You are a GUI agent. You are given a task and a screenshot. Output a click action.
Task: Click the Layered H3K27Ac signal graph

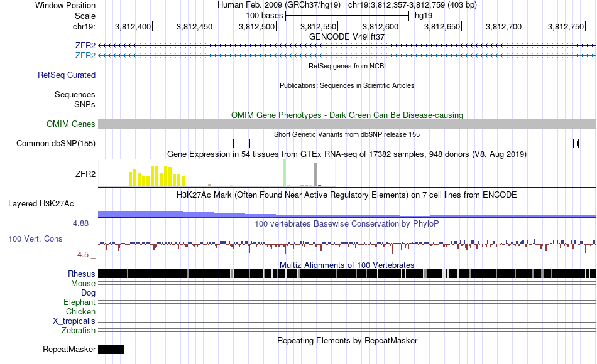[x=348, y=214]
